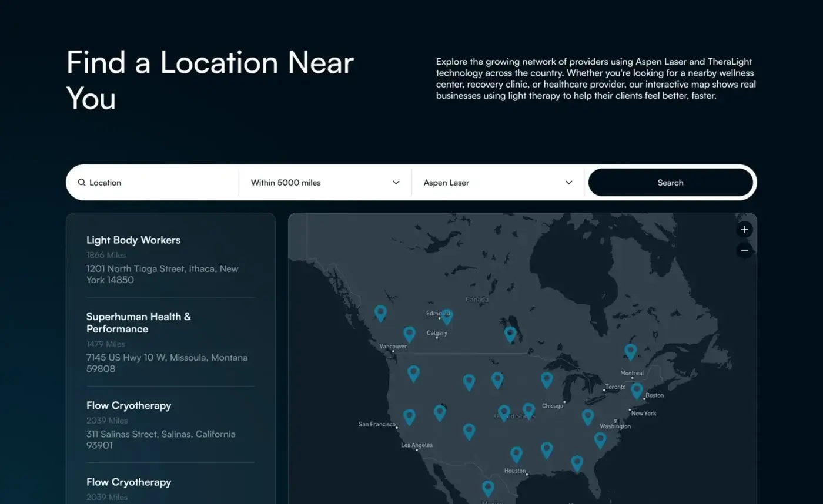
Task: Click the magnifying glass search icon
Action: (82, 183)
